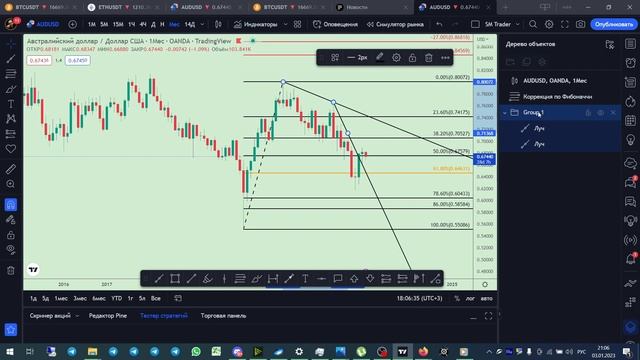
Task: Toggle percent scale % button
Action: click(457, 298)
